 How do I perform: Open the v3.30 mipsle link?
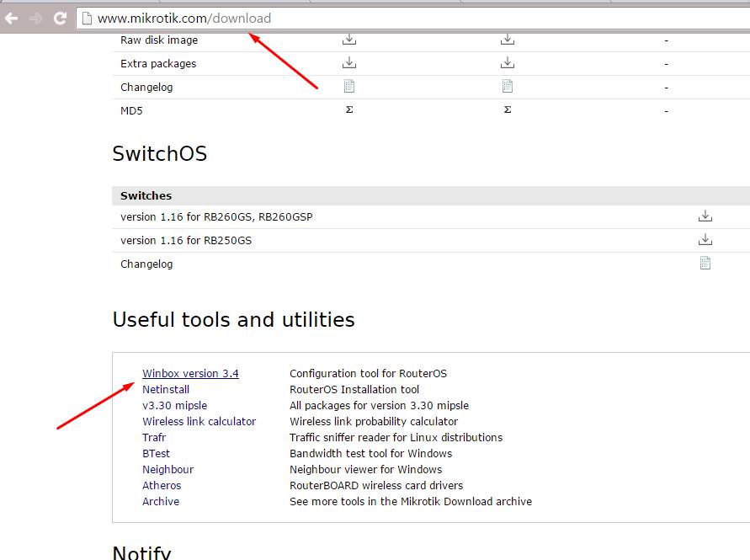(174, 405)
